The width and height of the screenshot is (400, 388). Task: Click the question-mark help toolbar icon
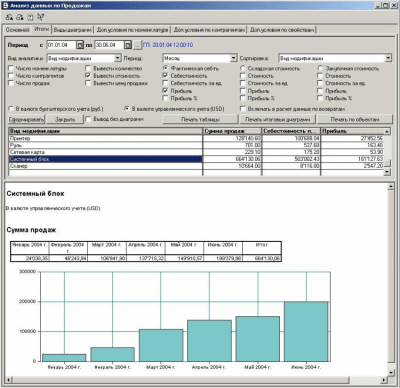pyautogui.click(x=30, y=17)
